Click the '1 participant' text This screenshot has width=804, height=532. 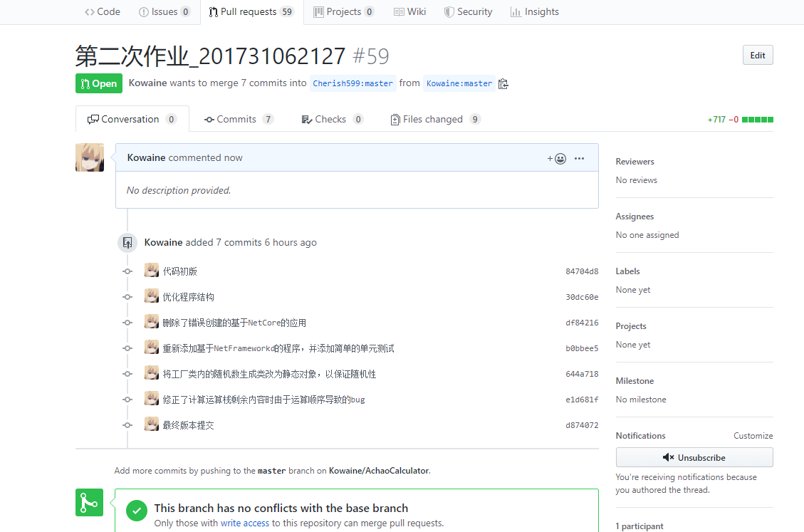pyautogui.click(x=639, y=526)
